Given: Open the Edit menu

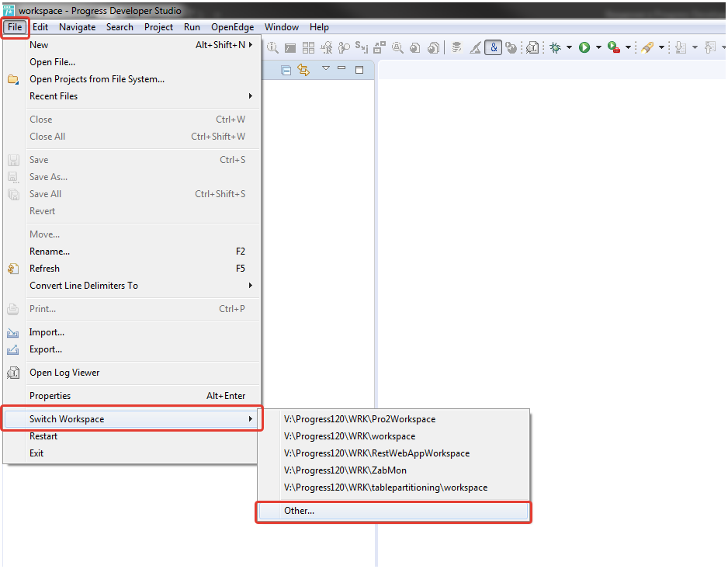Looking at the screenshot, I should click(x=40, y=27).
